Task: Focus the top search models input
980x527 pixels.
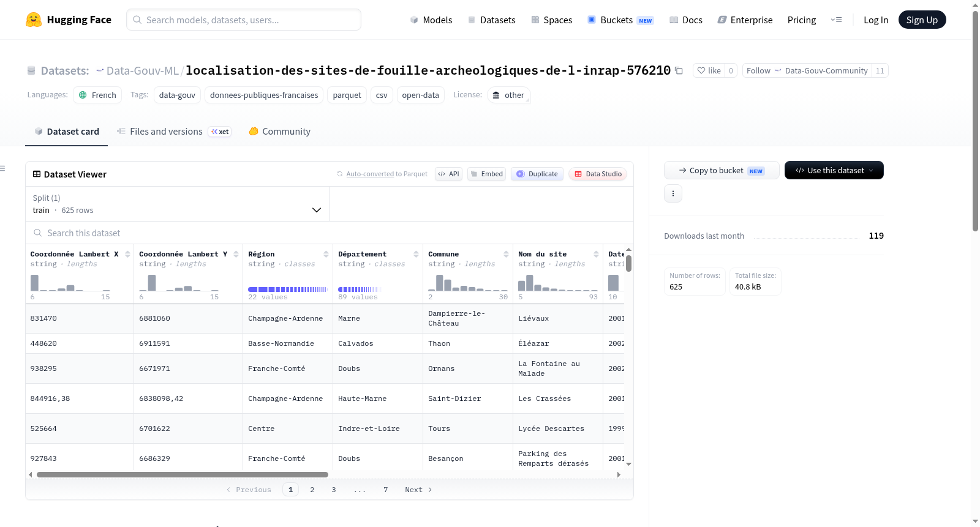Action: (x=244, y=20)
